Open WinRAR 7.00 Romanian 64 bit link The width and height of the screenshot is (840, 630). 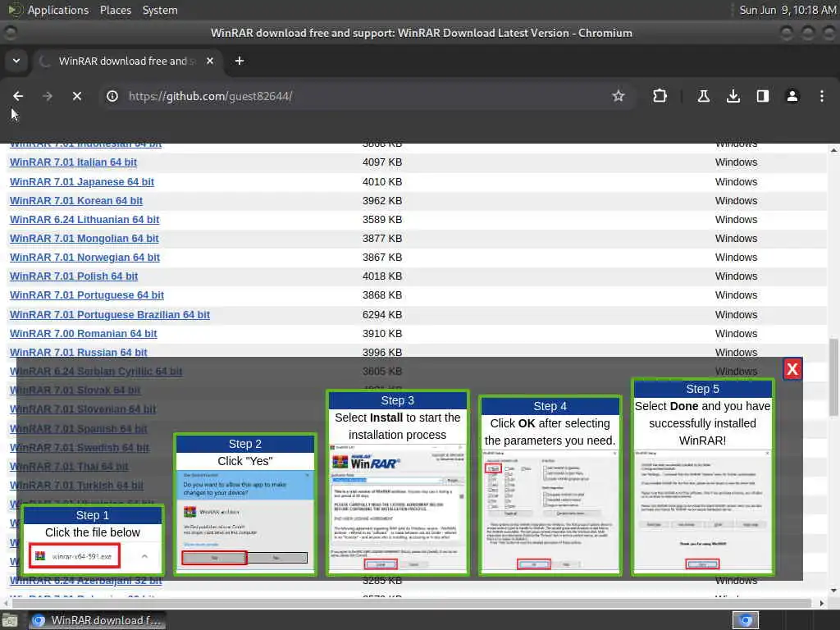click(x=84, y=334)
